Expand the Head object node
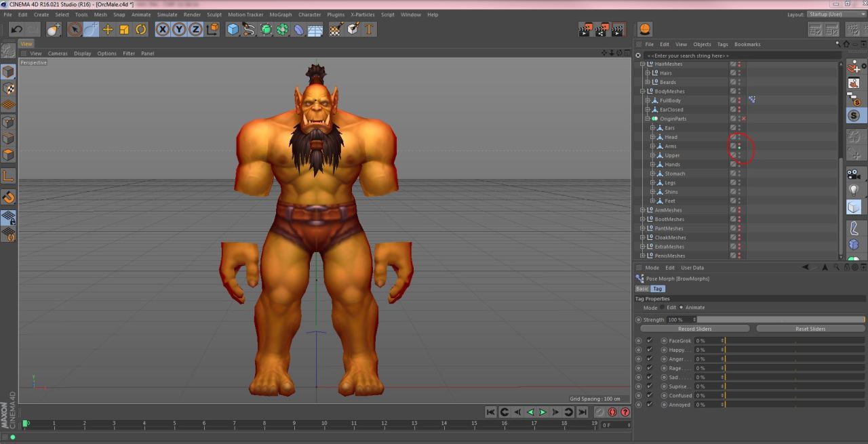868x444 pixels. (652, 137)
